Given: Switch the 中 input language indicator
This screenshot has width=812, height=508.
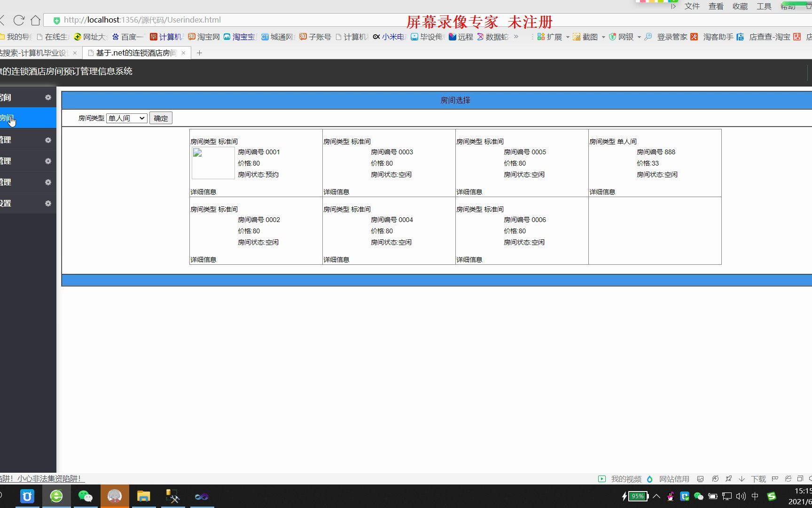Looking at the screenshot, I should [x=756, y=496].
